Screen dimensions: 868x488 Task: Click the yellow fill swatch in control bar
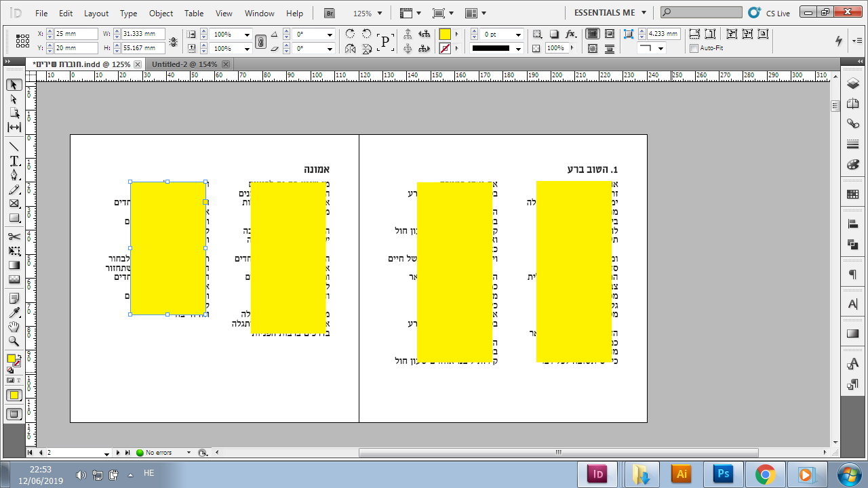(x=445, y=34)
